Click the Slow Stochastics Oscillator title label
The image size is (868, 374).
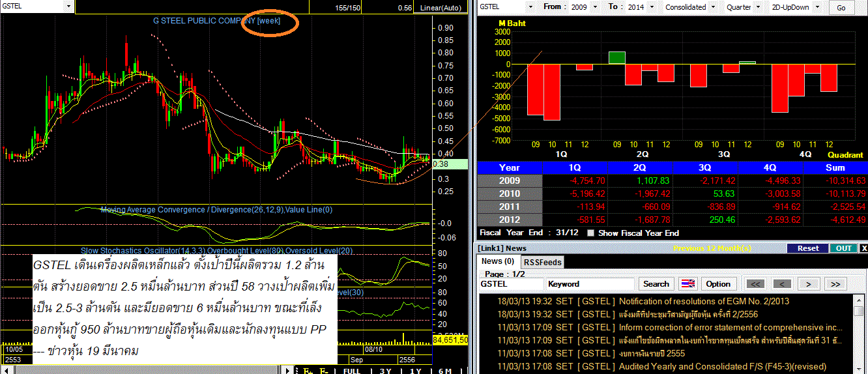[x=217, y=250]
